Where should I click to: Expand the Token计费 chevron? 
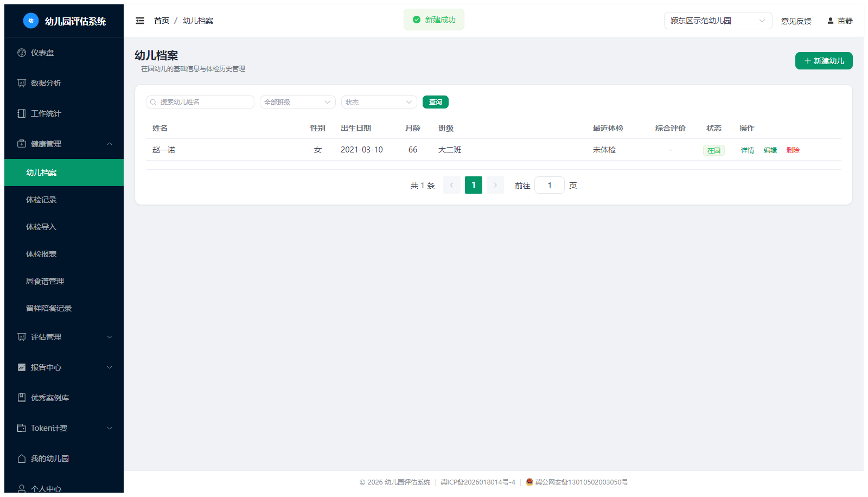pyautogui.click(x=110, y=428)
